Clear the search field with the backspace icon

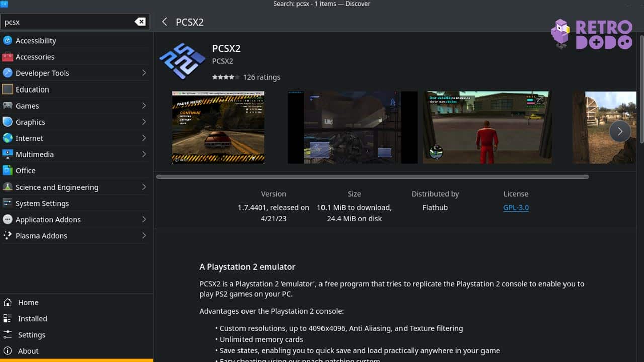[x=140, y=22]
